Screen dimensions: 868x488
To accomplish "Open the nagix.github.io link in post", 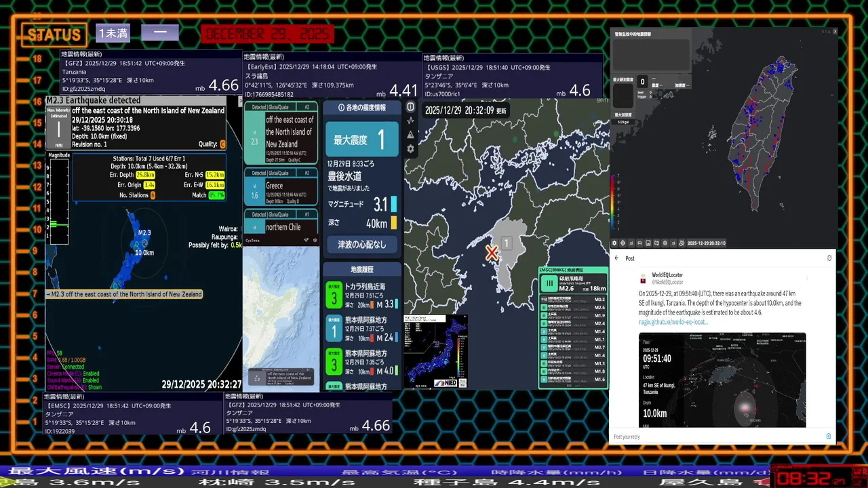I will 673,322.
